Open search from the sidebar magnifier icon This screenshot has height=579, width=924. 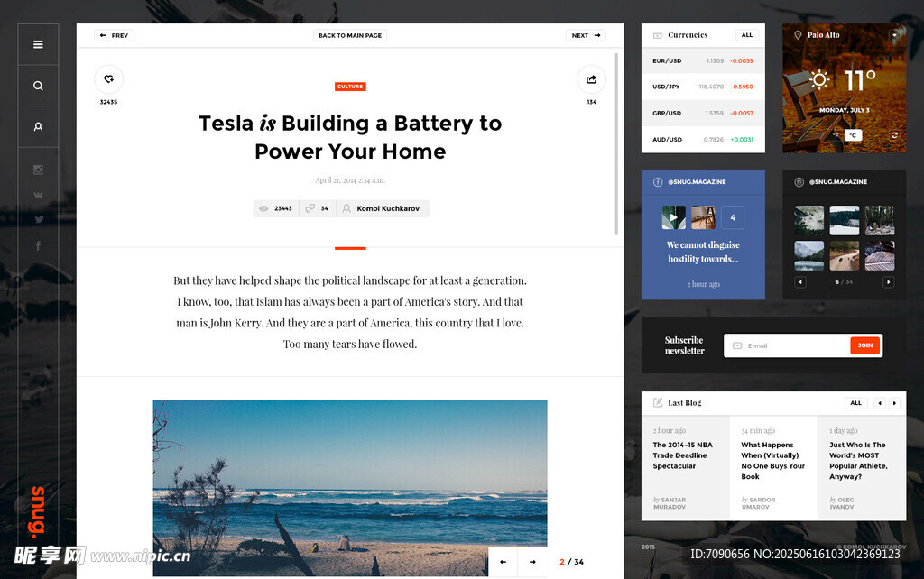click(x=38, y=86)
